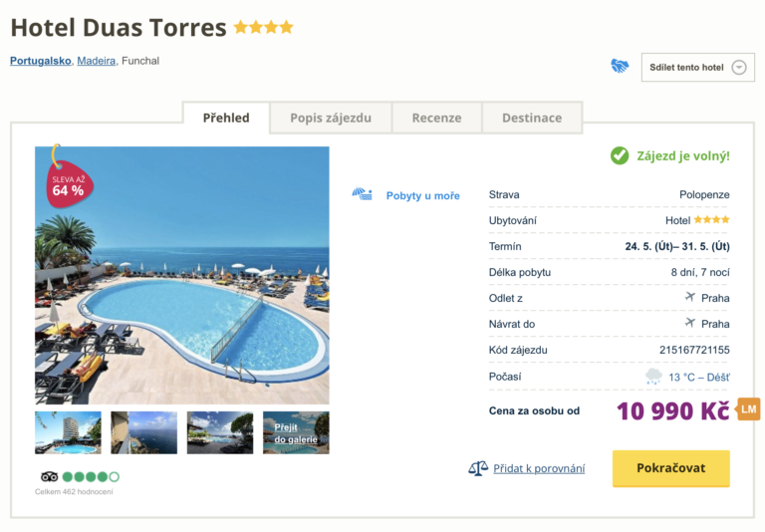Click the departure airplane icon by Praha

pyautogui.click(x=689, y=297)
